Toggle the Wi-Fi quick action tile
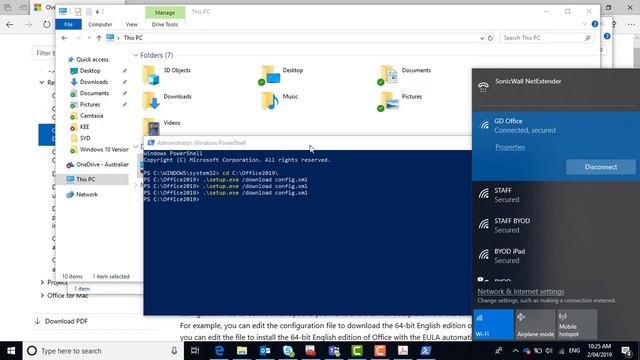The width and height of the screenshot is (640, 360). point(493,324)
